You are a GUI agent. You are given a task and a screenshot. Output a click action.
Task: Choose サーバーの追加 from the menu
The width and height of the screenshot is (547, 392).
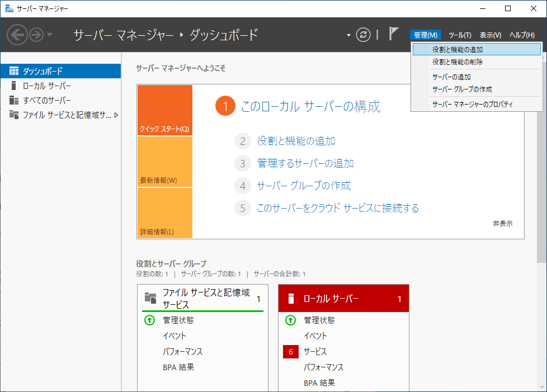tap(477, 77)
